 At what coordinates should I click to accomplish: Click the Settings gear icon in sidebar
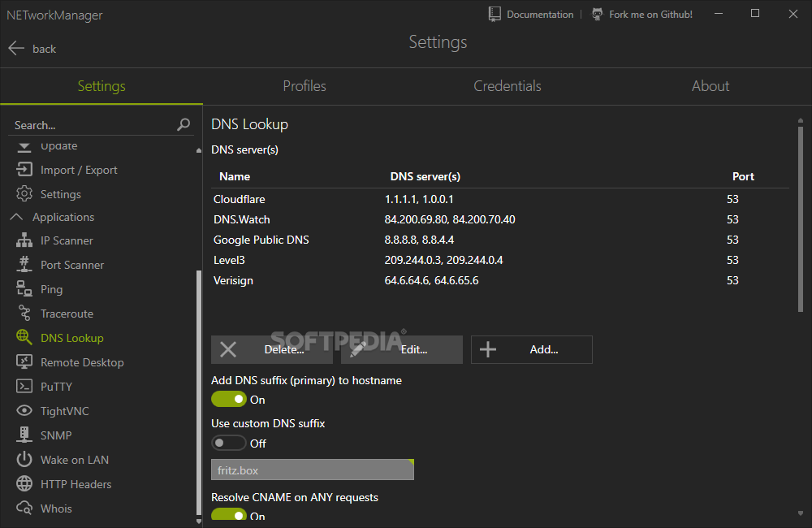24,194
